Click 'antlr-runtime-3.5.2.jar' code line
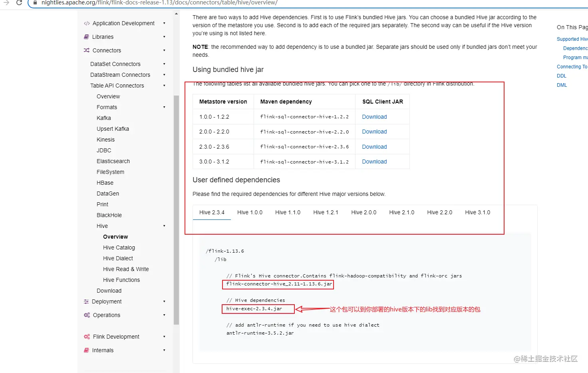 point(260,333)
